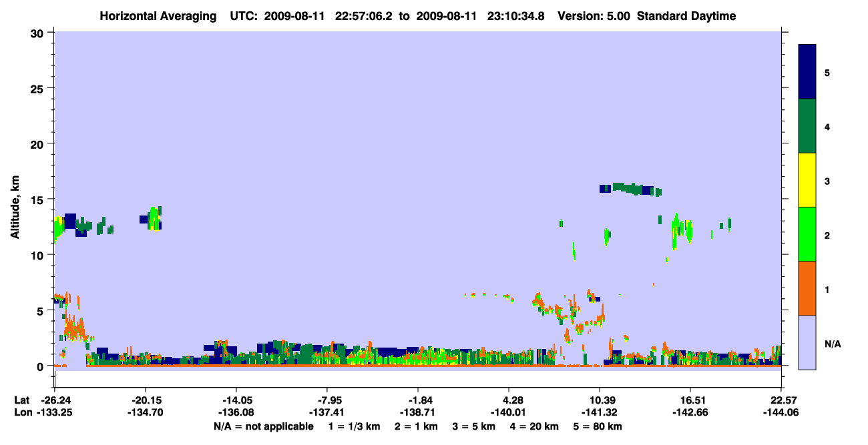
Task: Click the longitude value -141.32
Action: point(600,412)
